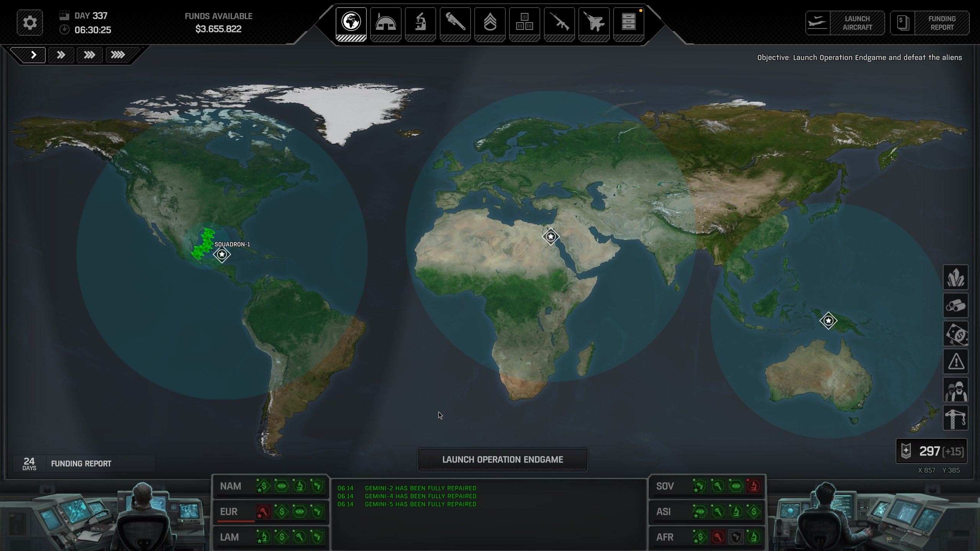Open the Base hangar dome tab

click(x=385, y=24)
